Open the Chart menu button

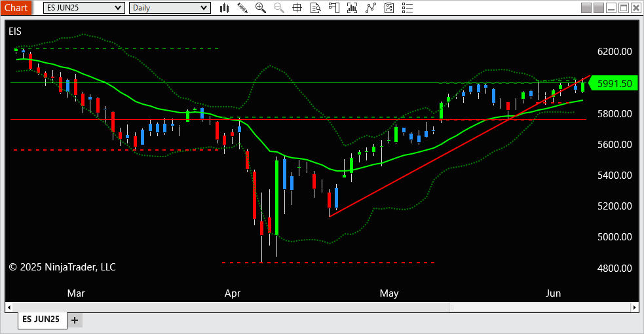click(x=16, y=8)
